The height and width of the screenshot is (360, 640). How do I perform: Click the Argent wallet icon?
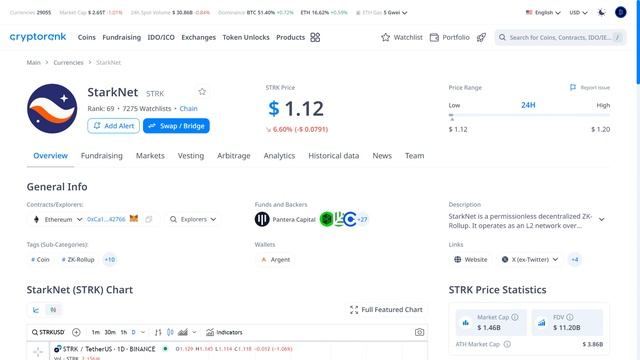[x=264, y=260]
